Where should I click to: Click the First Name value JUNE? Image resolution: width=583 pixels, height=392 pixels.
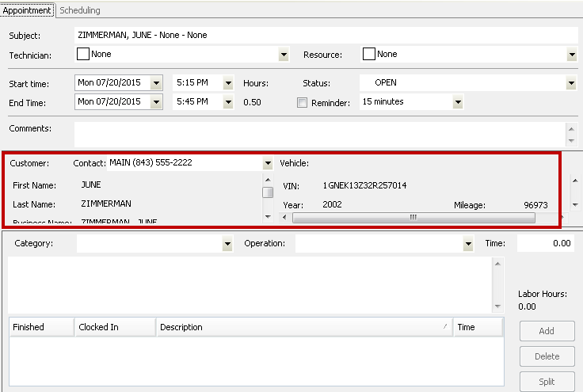[x=91, y=185]
